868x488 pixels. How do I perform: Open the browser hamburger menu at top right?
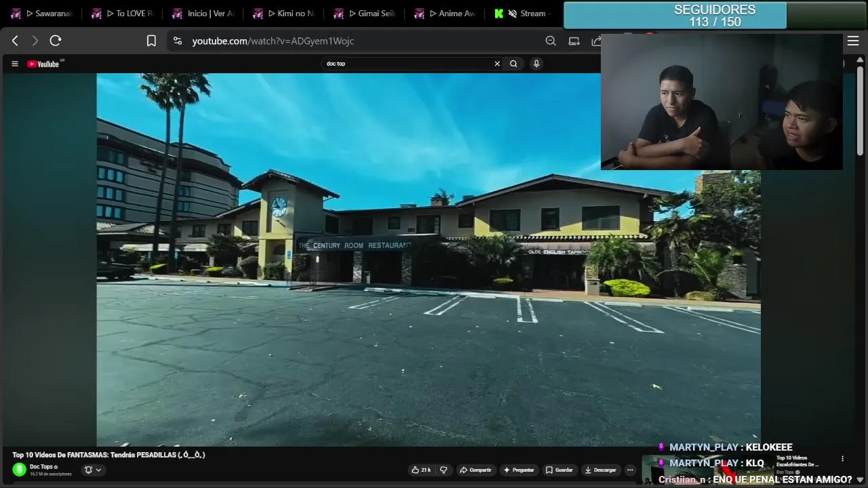[x=853, y=41]
